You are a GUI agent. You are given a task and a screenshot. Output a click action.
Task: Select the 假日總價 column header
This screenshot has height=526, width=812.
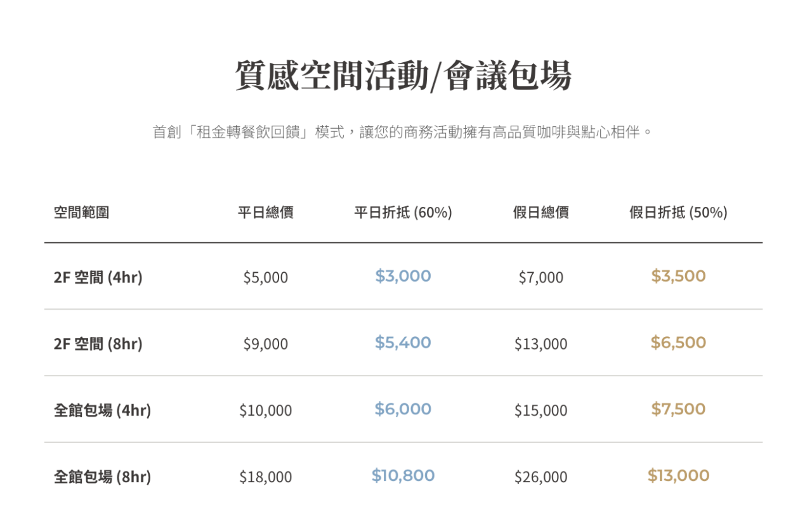tap(540, 213)
